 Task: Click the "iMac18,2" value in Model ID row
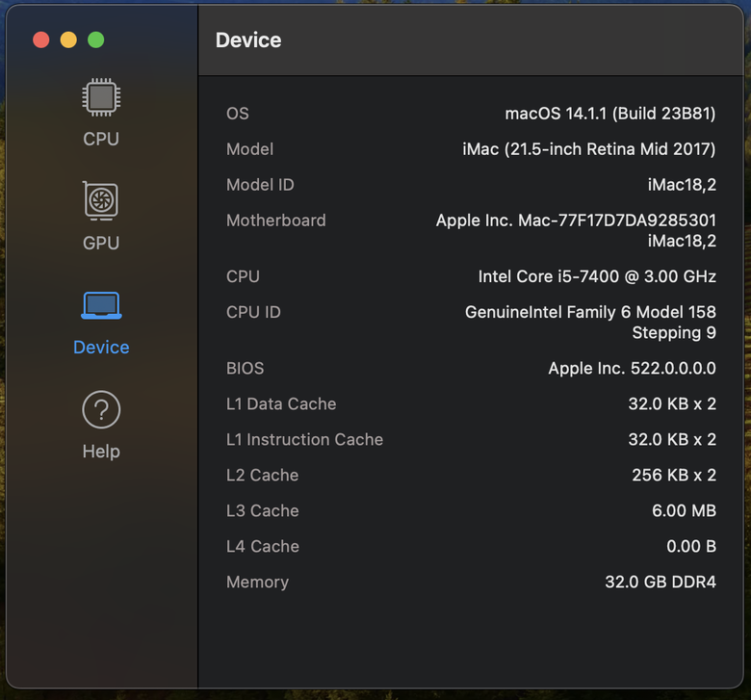pos(682,185)
